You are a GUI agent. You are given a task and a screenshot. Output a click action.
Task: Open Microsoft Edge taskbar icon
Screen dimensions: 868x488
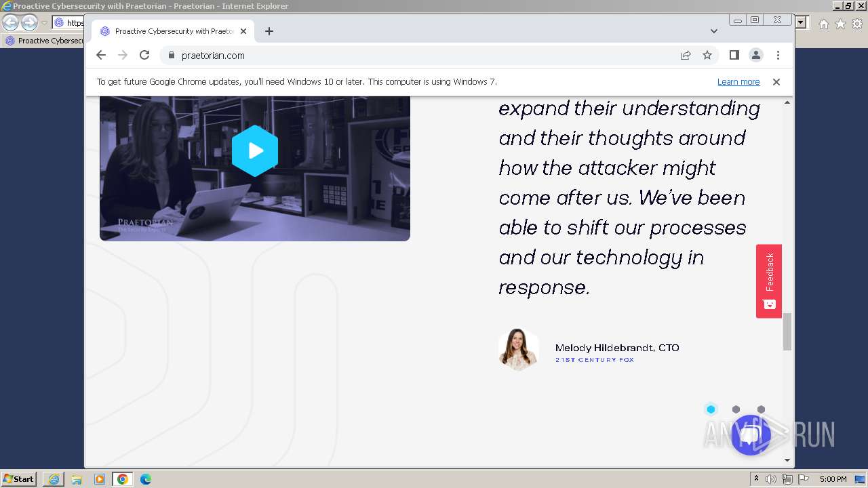tap(146, 479)
